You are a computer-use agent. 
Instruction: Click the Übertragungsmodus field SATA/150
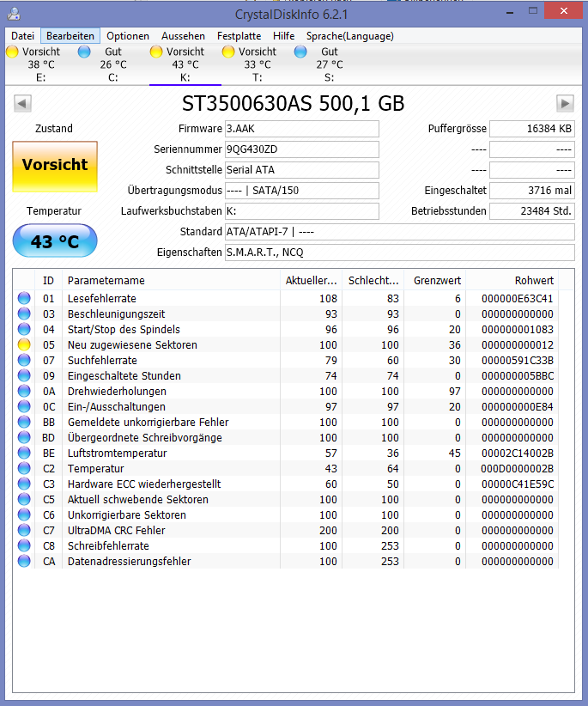coord(302,191)
